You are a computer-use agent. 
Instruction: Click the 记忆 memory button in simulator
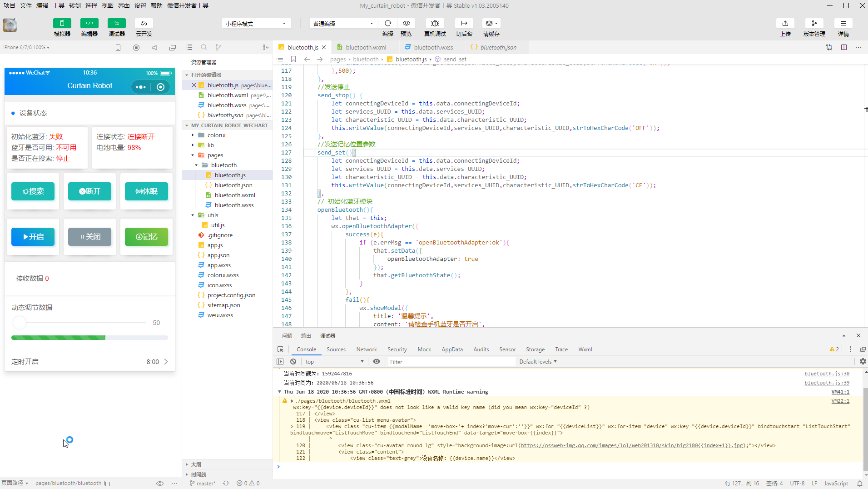point(146,237)
